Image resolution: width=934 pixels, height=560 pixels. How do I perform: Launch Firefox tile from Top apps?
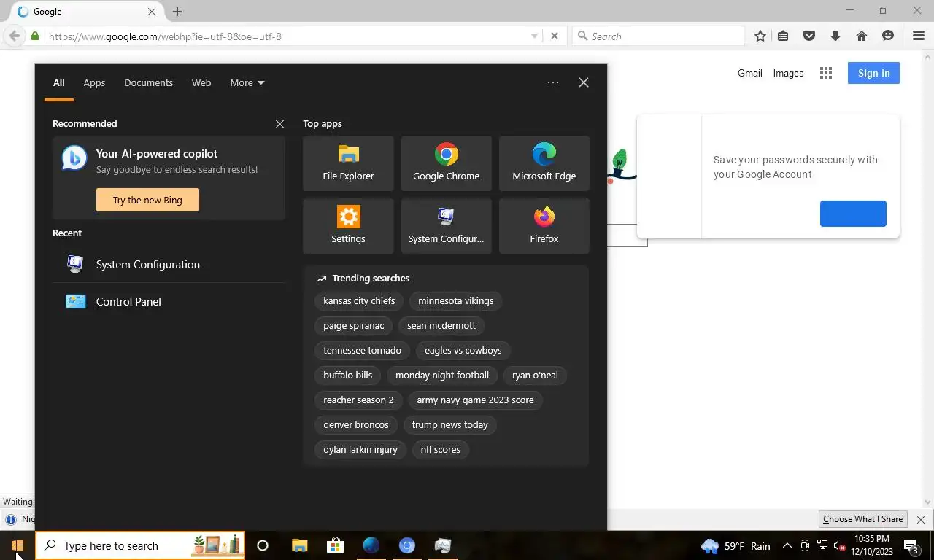coord(544,226)
